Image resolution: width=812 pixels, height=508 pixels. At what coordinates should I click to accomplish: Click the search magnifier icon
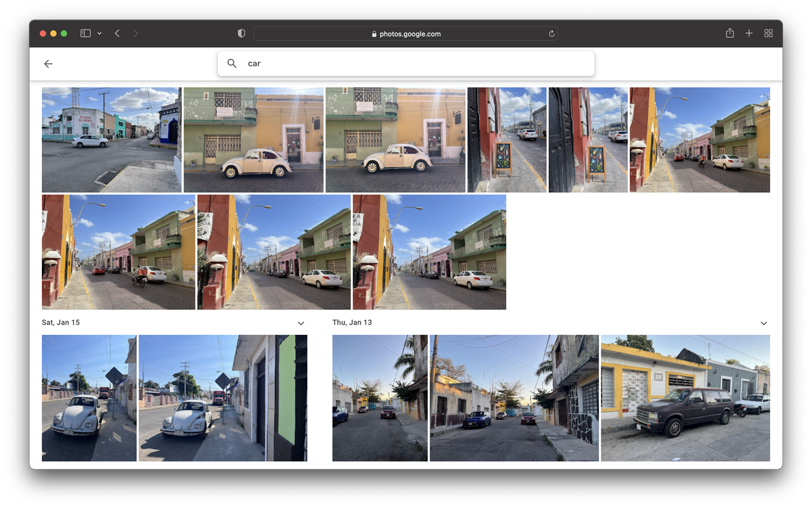(232, 63)
